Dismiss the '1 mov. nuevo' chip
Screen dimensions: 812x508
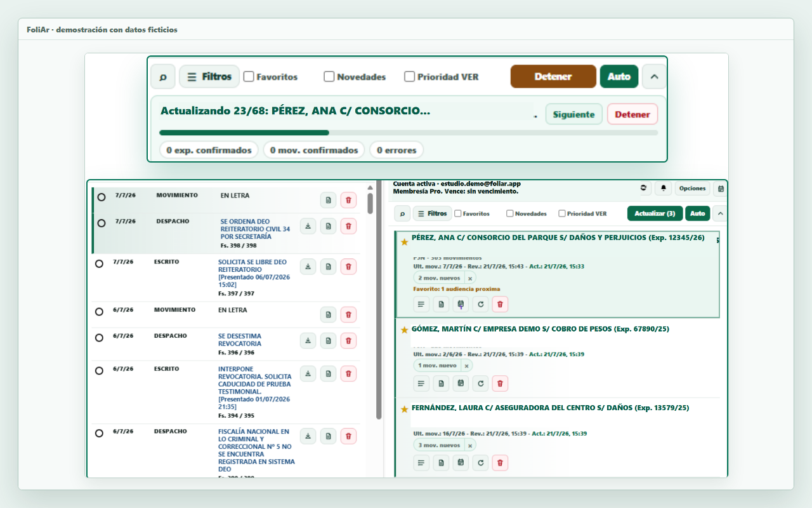[x=466, y=366]
